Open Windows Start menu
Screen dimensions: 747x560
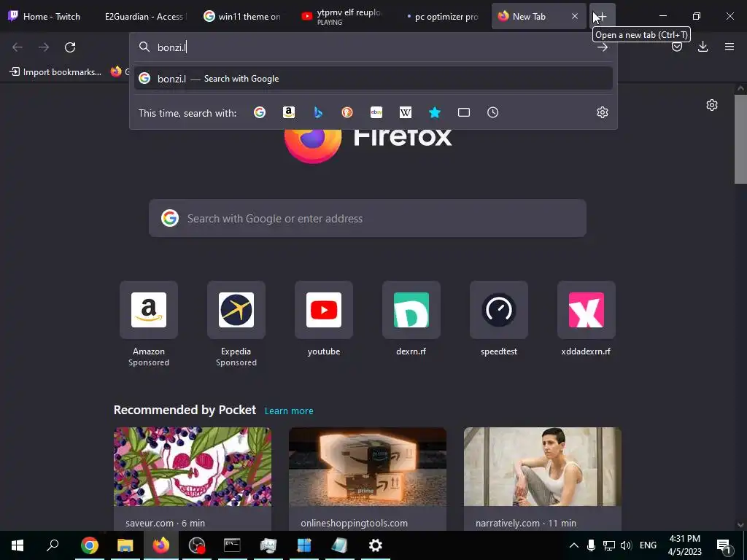18,545
